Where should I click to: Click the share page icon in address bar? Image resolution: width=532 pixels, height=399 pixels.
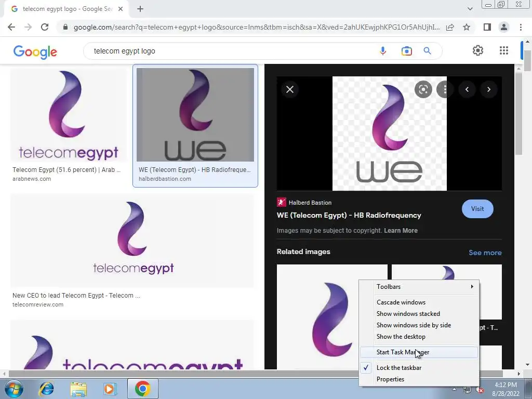point(450,27)
